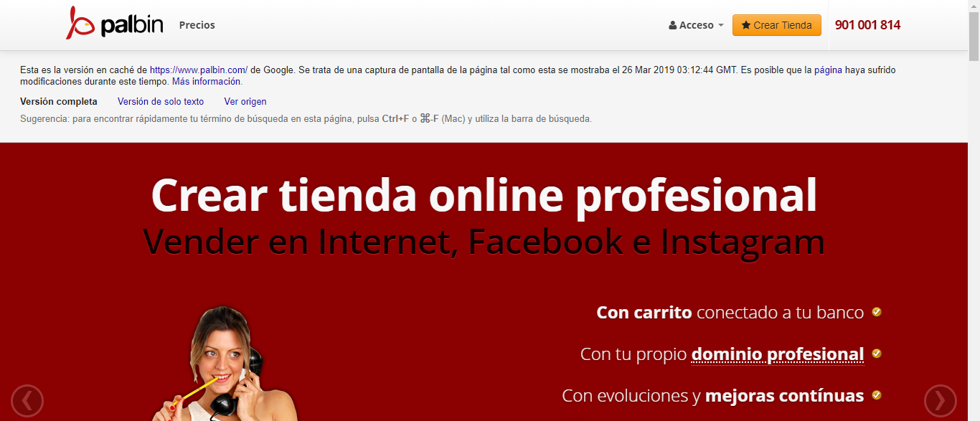Click the 'página' link in cache notice

point(828,70)
